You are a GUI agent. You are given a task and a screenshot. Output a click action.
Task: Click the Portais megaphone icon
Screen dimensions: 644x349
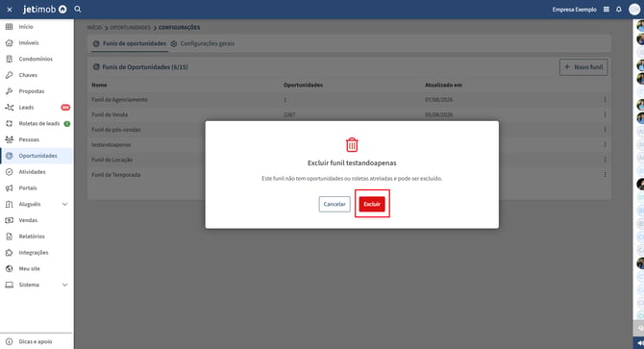9,188
